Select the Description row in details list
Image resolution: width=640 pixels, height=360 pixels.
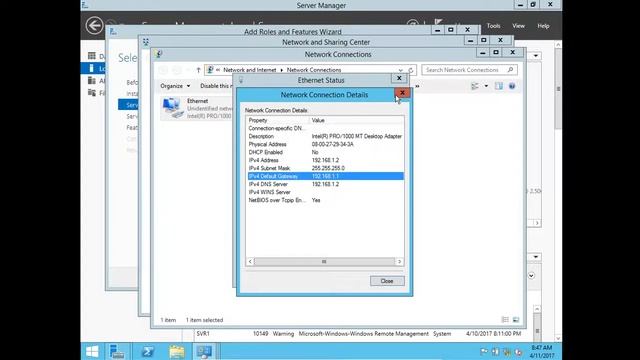[x=325, y=136]
